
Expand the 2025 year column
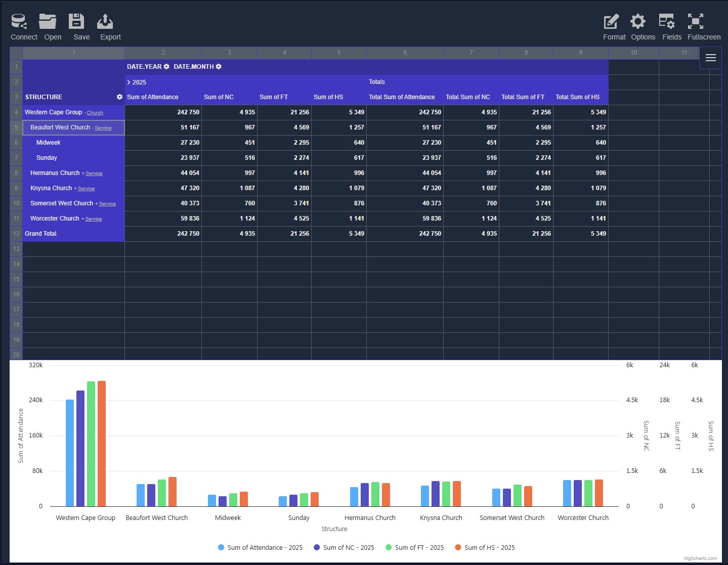[x=129, y=82]
